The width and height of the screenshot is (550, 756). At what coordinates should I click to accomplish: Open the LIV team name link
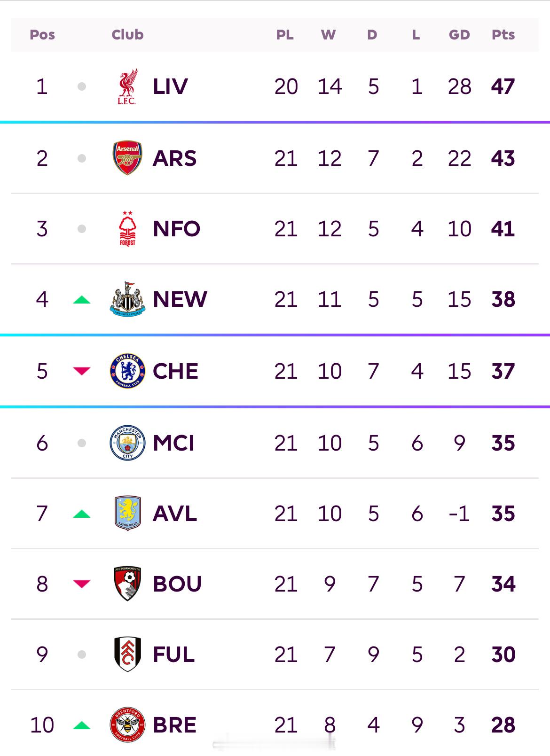tap(170, 86)
